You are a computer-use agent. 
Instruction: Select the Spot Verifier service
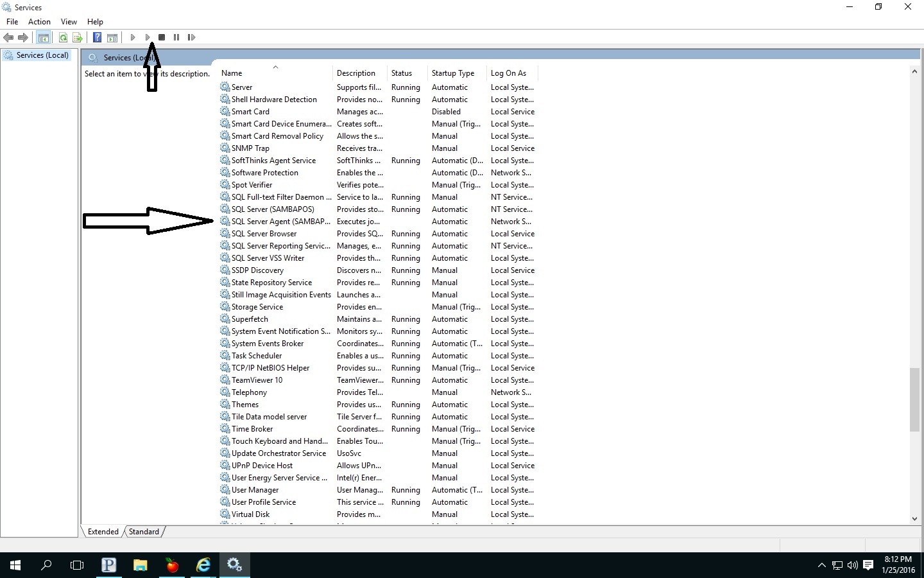(379, 185)
